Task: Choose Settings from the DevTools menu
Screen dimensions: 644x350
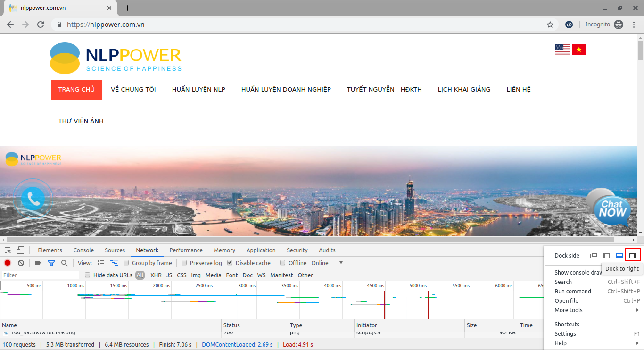Action: click(594, 333)
